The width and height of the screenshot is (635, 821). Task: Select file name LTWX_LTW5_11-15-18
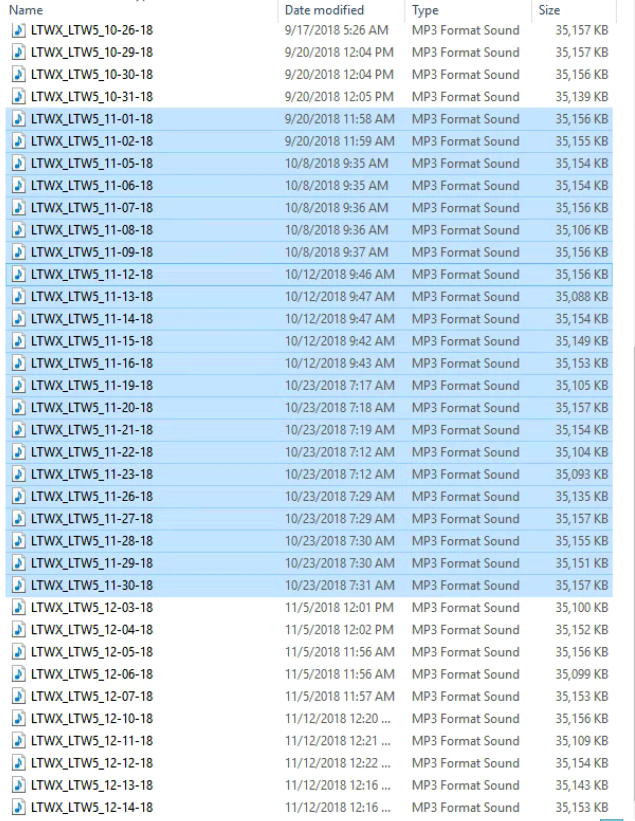click(x=92, y=341)
